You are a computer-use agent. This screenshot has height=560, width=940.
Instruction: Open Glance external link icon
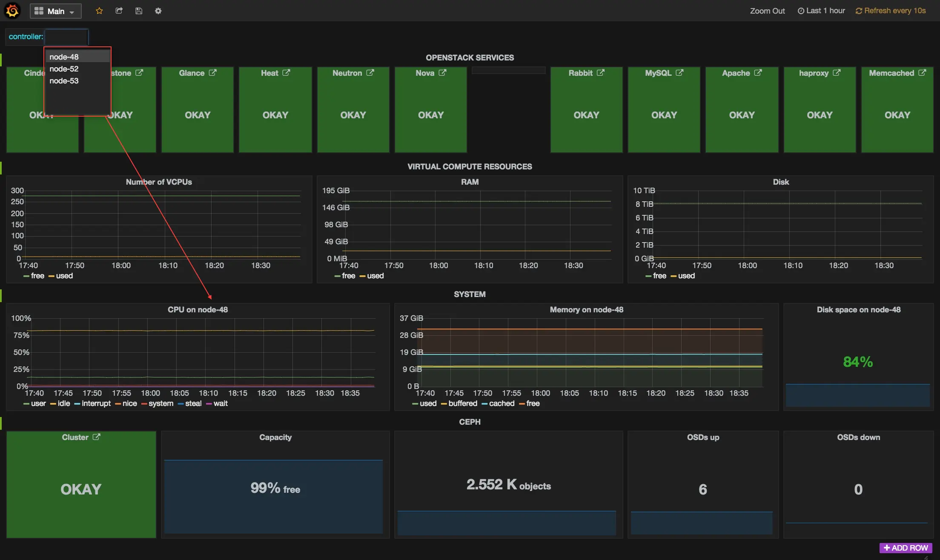click(212, 73)
